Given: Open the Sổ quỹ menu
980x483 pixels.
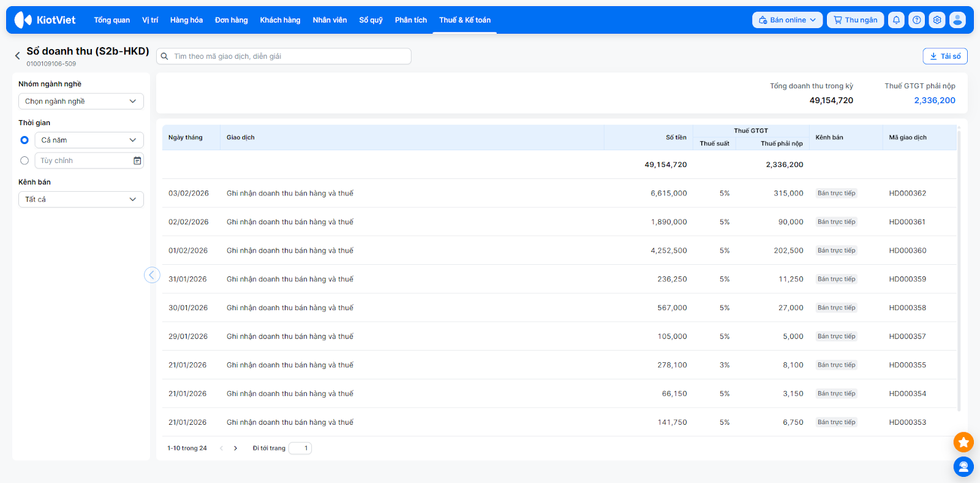Looking at the screenshot, I should tap(371, 20).
